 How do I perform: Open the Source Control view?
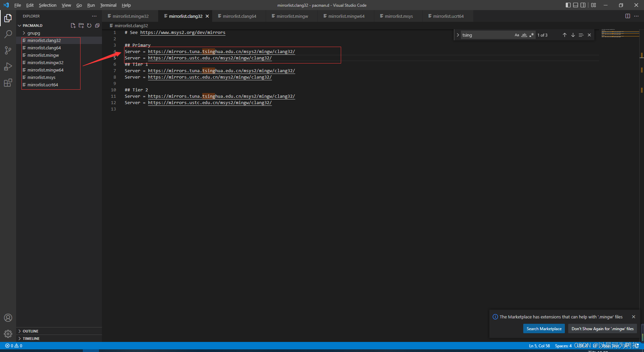click(8, 50)
